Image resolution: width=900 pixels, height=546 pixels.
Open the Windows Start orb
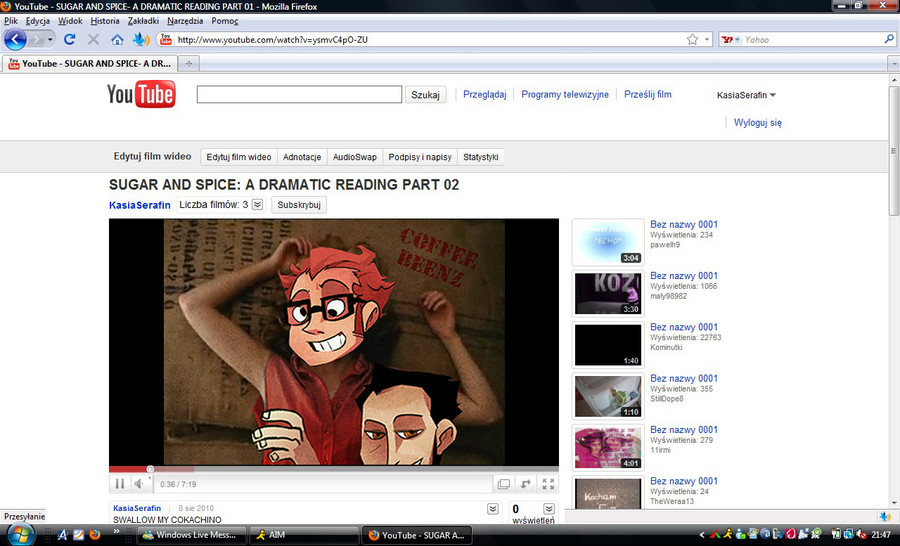pyautogui.click(x=19, y=535)
